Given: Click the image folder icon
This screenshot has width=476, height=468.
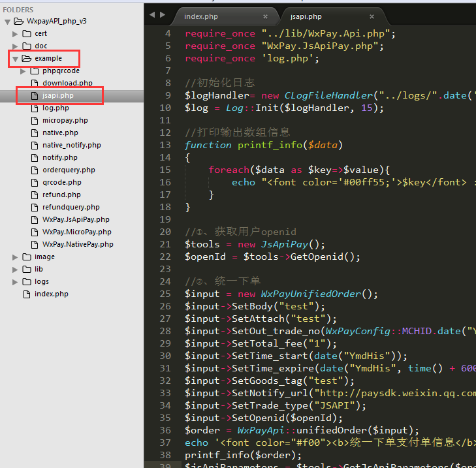Looking at the screenshot, I should 27,257.
